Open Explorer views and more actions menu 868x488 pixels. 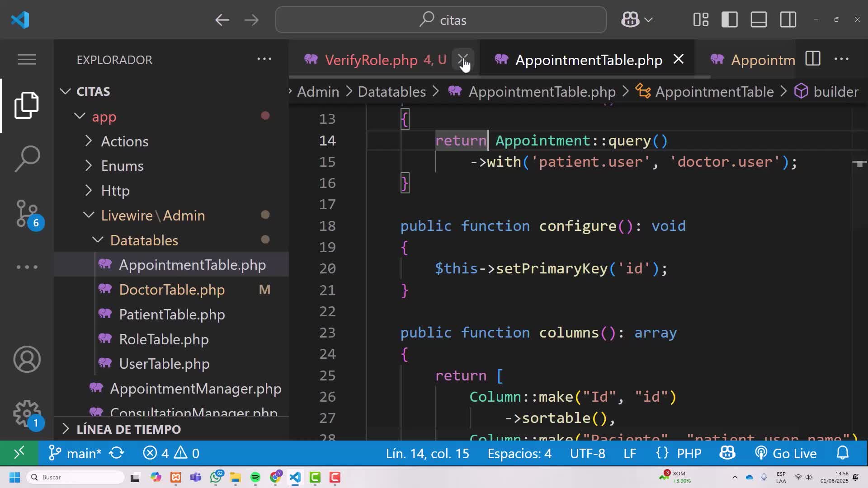(x=264, y=59)
